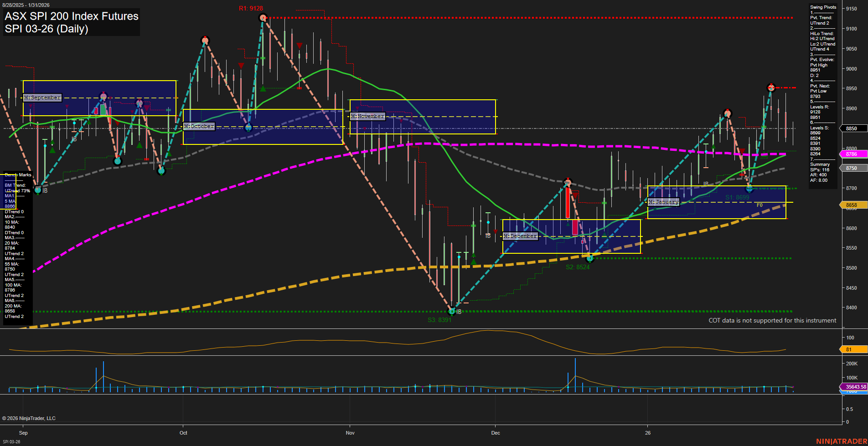
Task: Select the M:September zone label
Action: [x=42, y=97]
